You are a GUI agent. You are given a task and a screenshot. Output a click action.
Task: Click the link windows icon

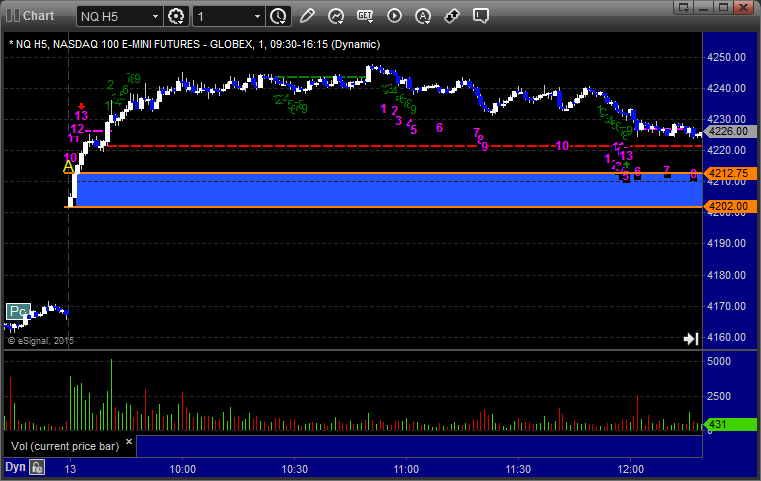452,16
